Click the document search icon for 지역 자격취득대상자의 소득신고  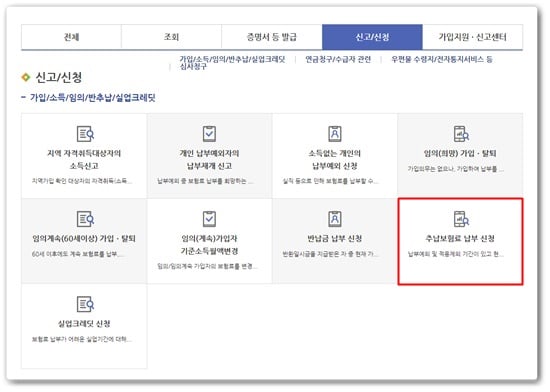[x=85, y=134]
